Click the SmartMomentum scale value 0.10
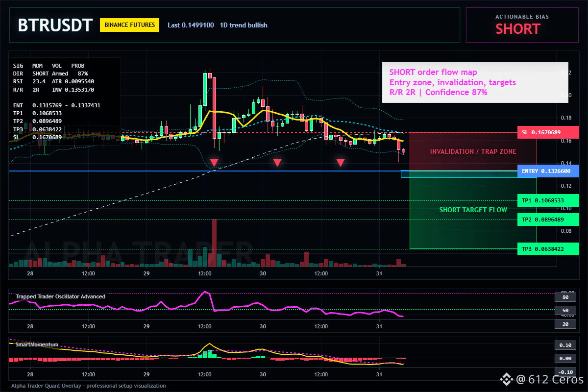The image size is (588, 392). click(x=565, y=345)
